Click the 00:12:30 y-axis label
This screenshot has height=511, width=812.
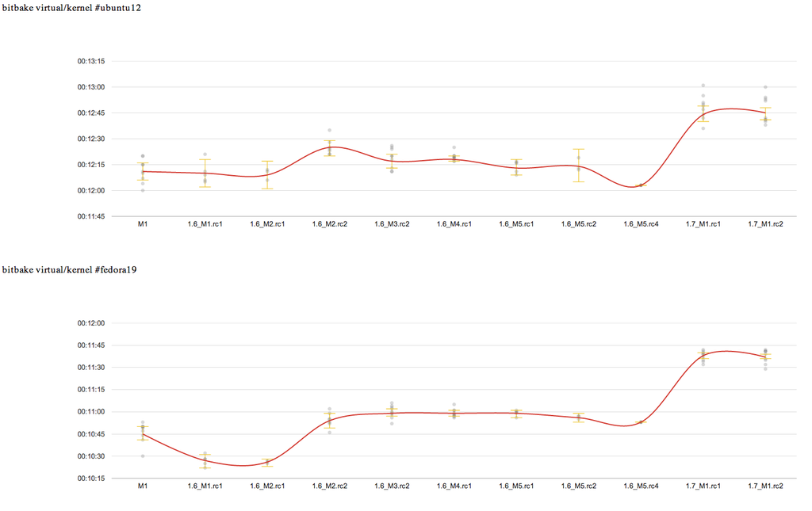tap(92, 139)
